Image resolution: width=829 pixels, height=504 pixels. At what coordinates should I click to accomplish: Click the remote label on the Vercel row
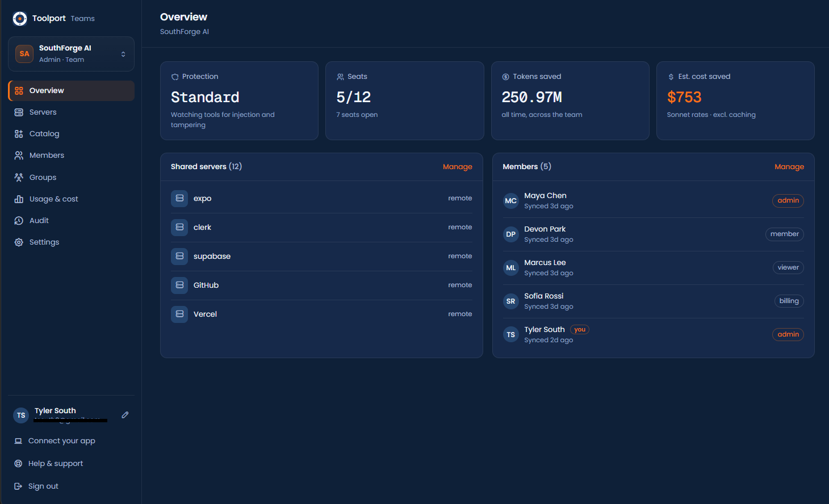[x=460, y=314]
